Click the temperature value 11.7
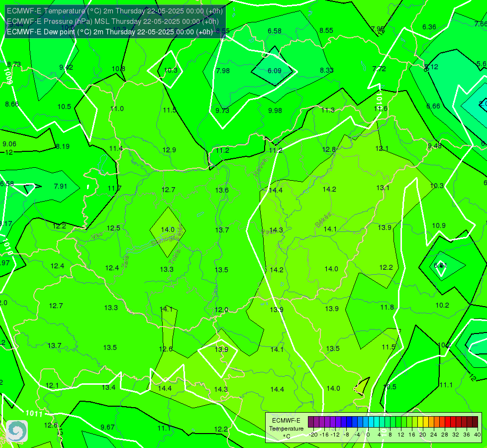 click(x=114, y=188)
